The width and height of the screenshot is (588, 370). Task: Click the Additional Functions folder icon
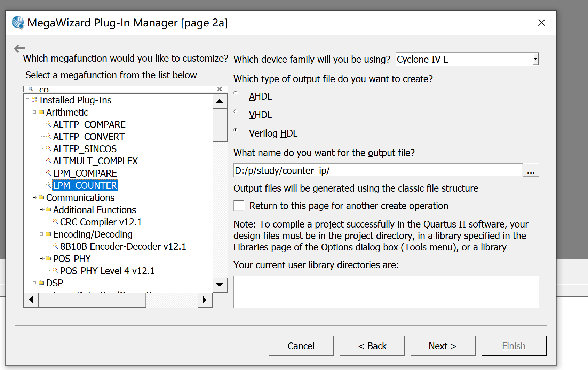point(48,210)
